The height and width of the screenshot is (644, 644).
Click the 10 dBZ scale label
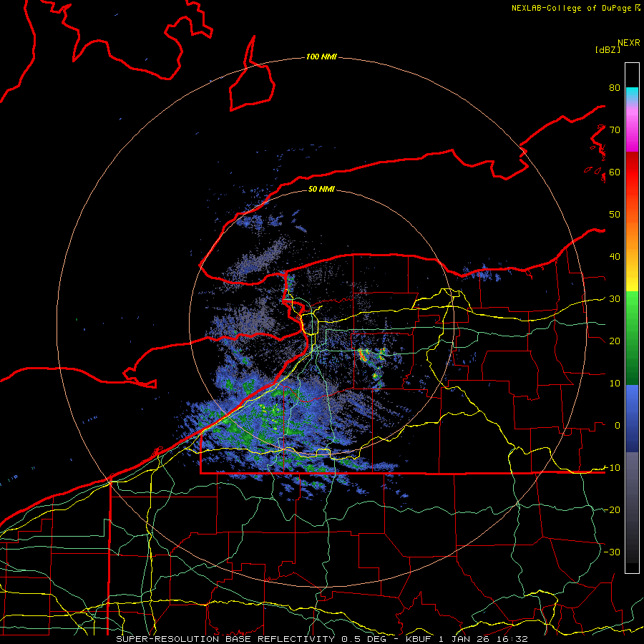coord(615,384)
